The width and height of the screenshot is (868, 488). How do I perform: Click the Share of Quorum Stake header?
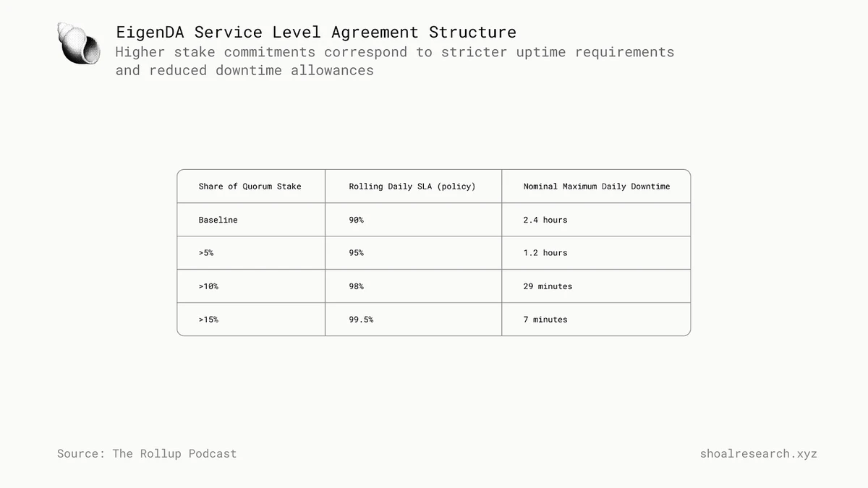point(250,187)
